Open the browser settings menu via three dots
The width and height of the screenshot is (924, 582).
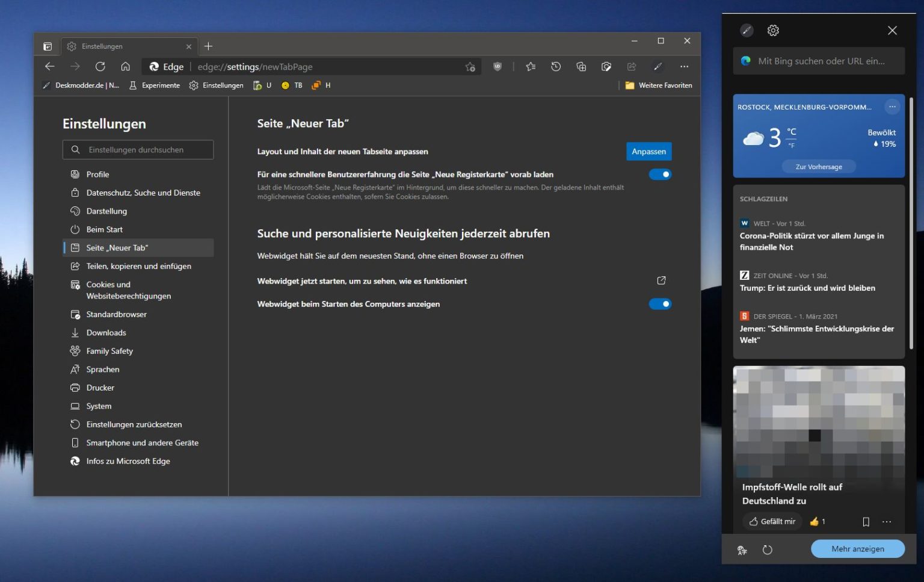pos(685,66)
